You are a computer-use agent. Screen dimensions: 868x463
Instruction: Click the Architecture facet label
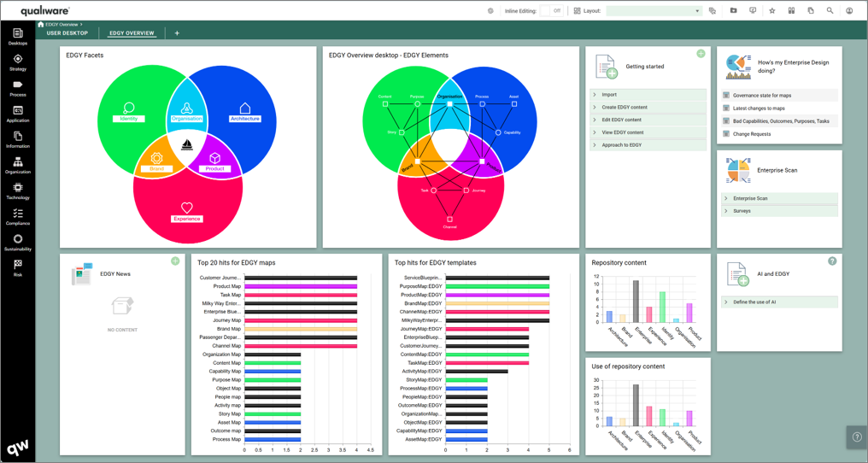point(244,119)
